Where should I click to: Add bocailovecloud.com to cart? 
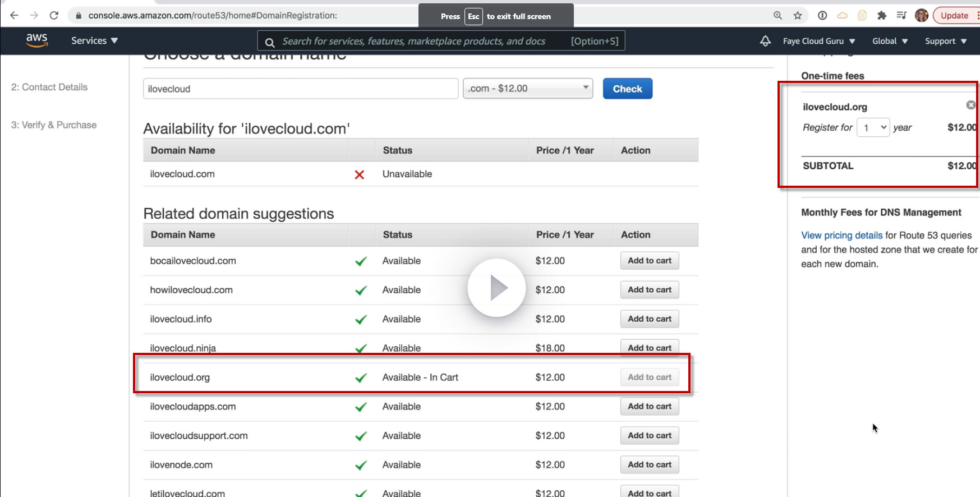[x=650, y=261]
